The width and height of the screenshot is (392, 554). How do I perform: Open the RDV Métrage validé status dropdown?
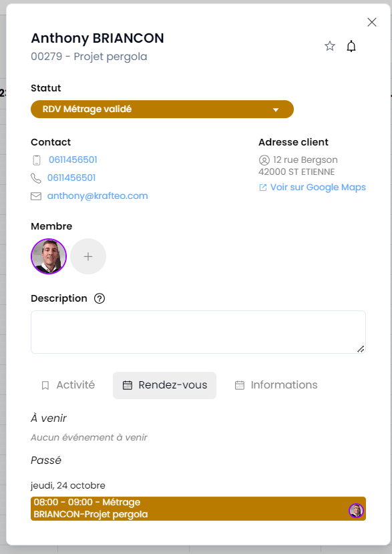(162, 109)
